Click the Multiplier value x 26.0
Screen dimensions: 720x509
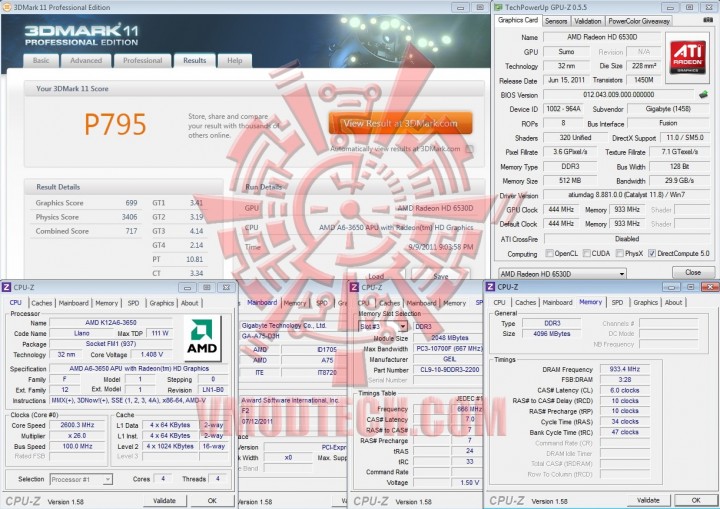coord(77,436)
